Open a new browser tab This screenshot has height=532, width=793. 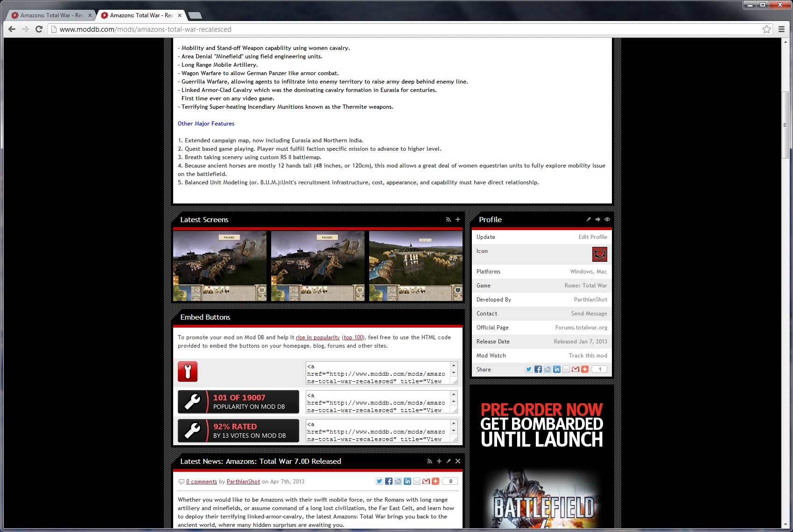pyautogui.click(x=195, y=15)
